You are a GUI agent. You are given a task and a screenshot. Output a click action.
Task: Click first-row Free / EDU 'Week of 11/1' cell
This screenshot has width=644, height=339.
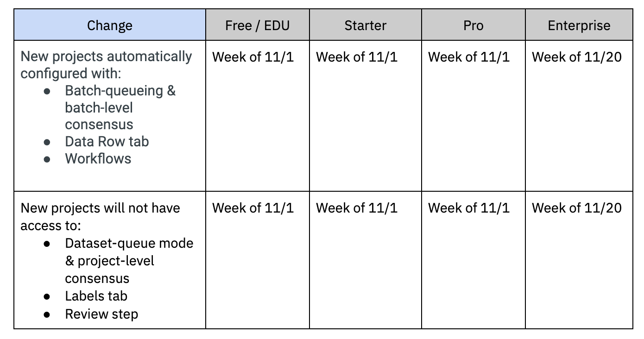(258, 115)
